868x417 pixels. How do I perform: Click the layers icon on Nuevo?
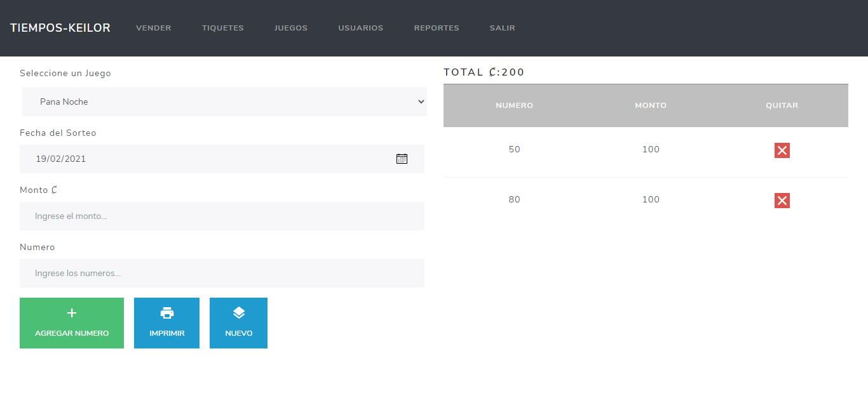(x=238, y=313)
